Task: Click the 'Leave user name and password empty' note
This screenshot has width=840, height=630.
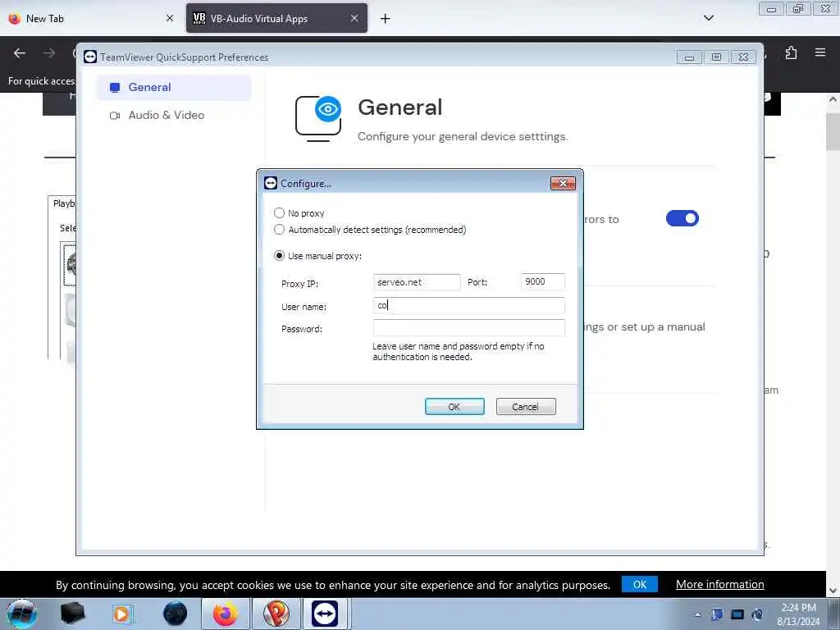Action: [x=458, y=351]
